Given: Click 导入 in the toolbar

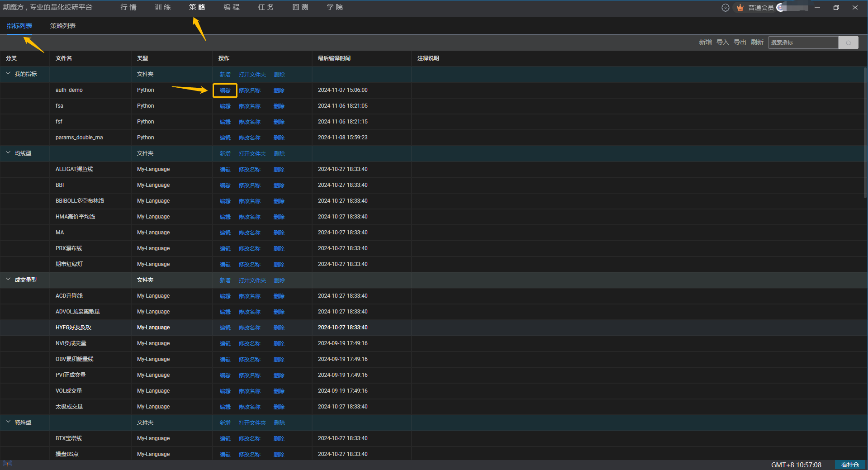Looking at the screenshot, I should point(722,42).
